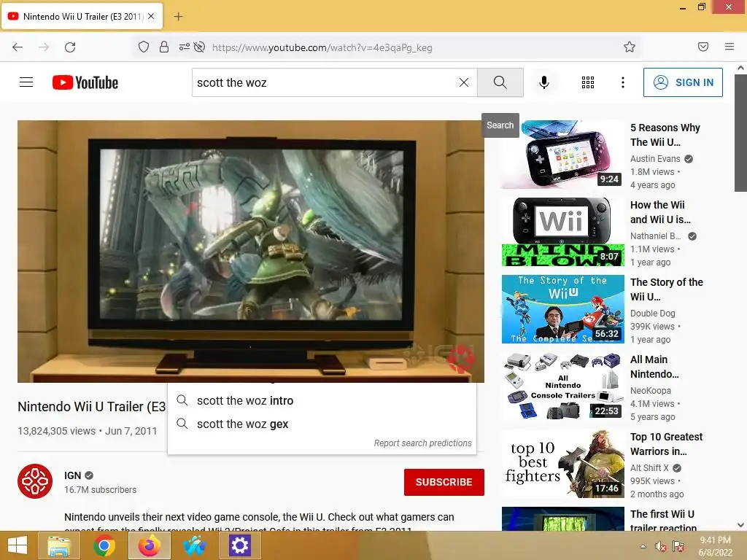The image size is (747, 560).
Task: Launch Google Chrome from the taskbar
Action: (104, 545)
